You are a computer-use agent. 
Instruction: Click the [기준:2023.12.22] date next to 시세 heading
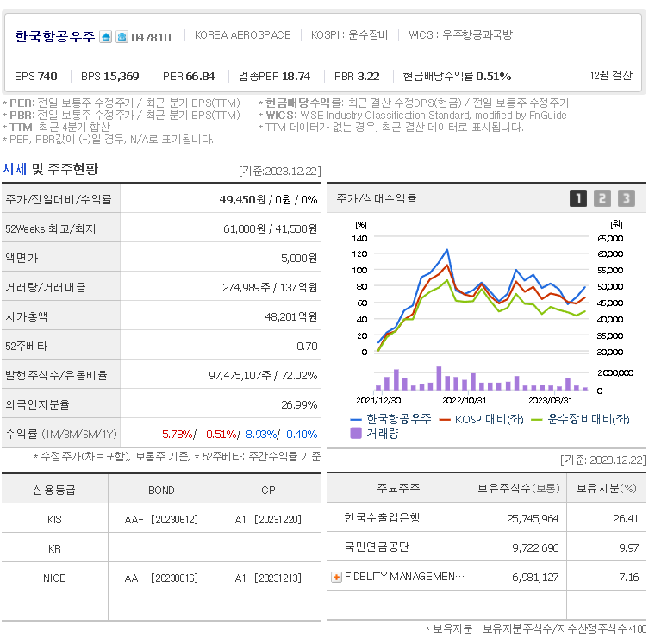(x=279, y=171)
